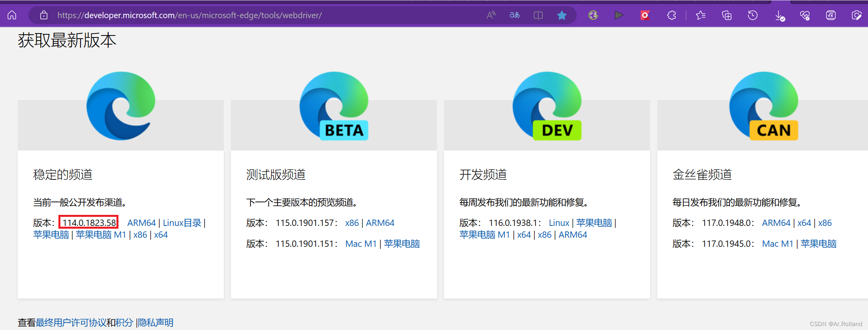Download x86 driver in stable channel
This screenshot has height=330, width=868.
(x=140, y=235)
